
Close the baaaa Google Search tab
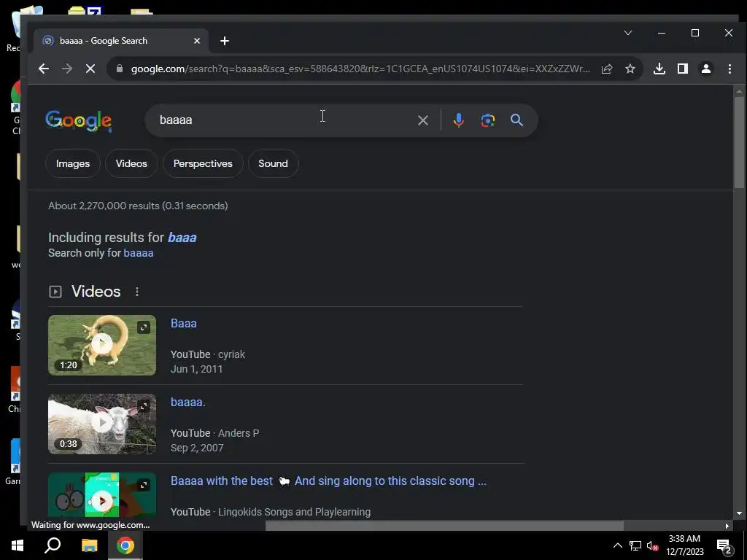(x=197, y=41)
